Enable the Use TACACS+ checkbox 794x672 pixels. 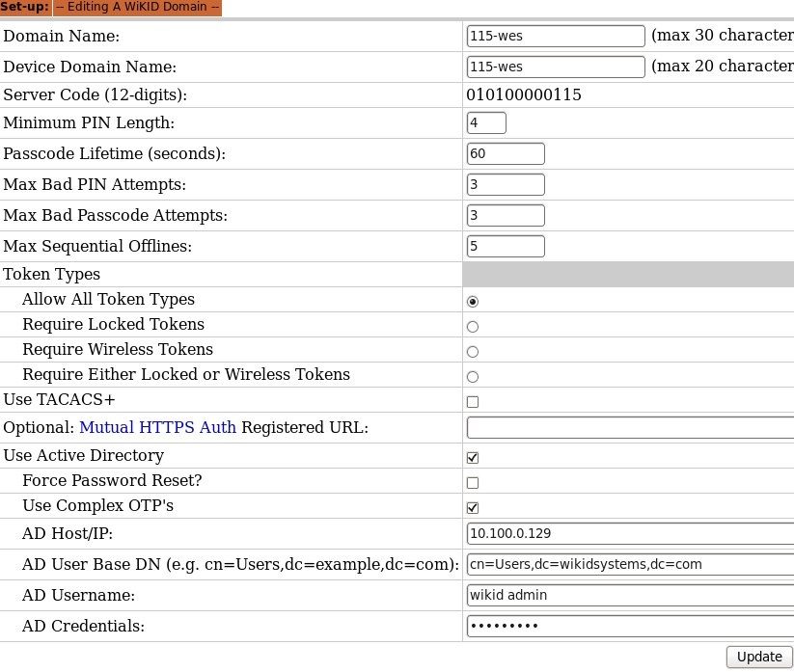point(472,401)
